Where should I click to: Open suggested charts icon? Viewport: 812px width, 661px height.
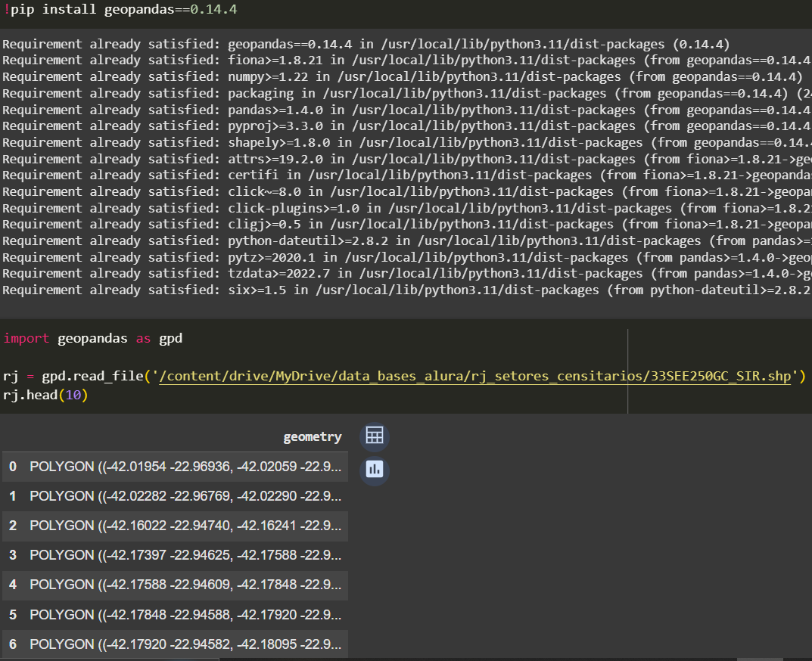375,470
